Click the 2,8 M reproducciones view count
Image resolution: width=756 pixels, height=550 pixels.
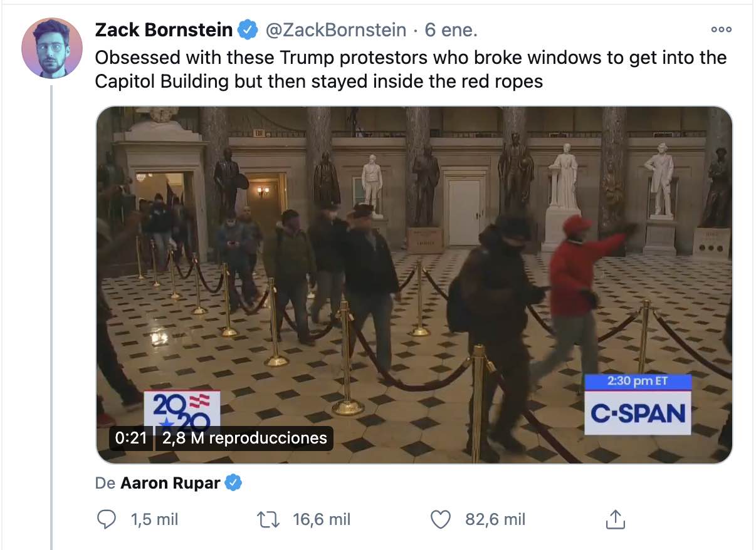pos(244,438)
